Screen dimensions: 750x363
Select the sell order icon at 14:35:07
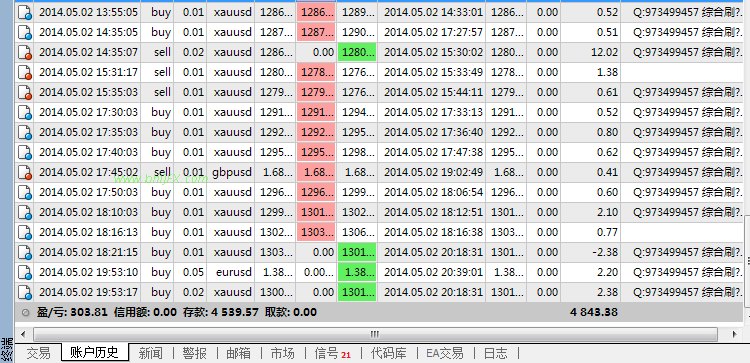click(25, 52)
